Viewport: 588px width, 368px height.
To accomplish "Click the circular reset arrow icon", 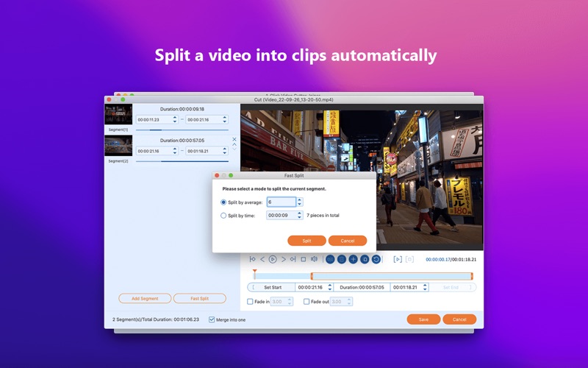I will 376,259.
